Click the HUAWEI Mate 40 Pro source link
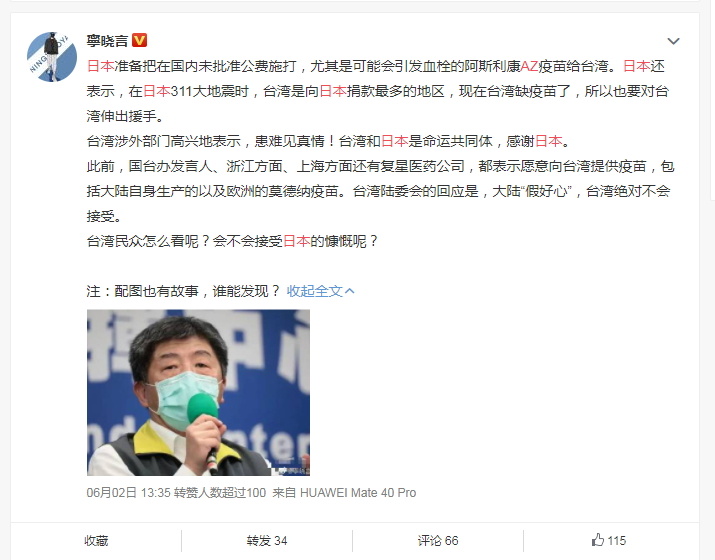Screen dimensions: 715x560 tap(358, 493)
